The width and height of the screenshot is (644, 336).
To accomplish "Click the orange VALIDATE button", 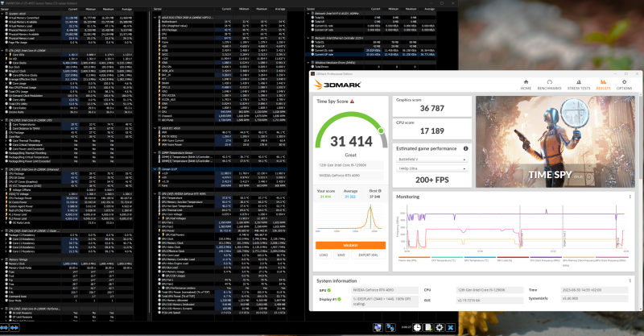I will click(350, 245).
